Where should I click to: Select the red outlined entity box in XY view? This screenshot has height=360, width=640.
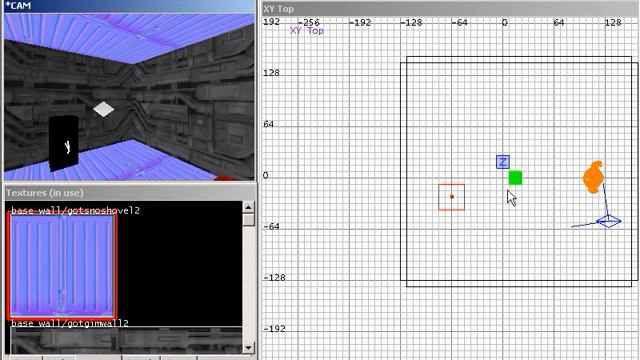(451, 197)
